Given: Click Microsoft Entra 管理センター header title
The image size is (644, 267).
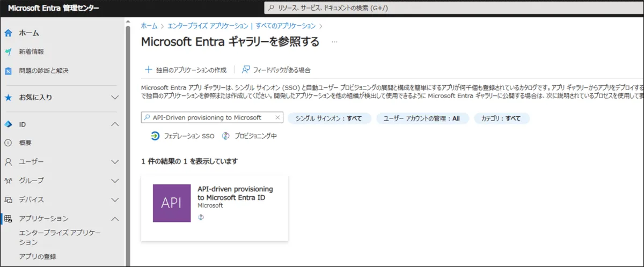Looking at the screenshot, I should 54,8.
